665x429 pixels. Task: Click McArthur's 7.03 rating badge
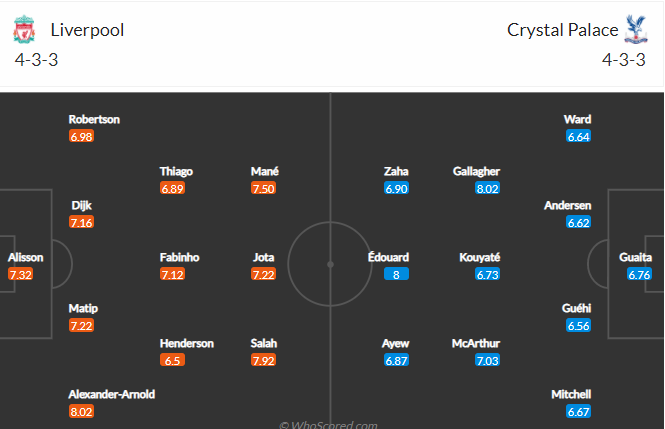click(487, 360)
